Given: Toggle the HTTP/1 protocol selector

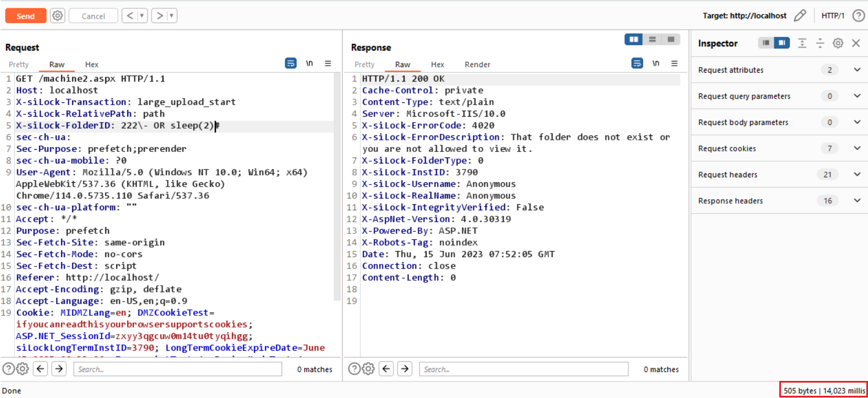Looking at the screenshot, I should 832,16.
